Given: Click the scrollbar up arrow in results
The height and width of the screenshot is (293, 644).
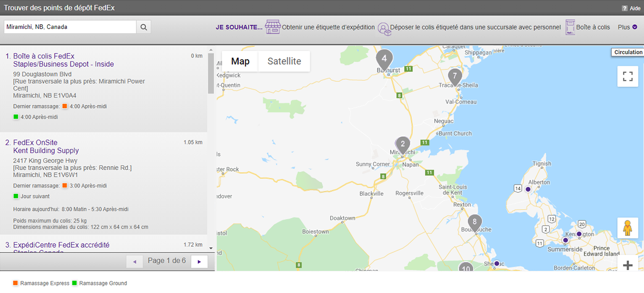Looking at the screenshot, I should point(211,49).
